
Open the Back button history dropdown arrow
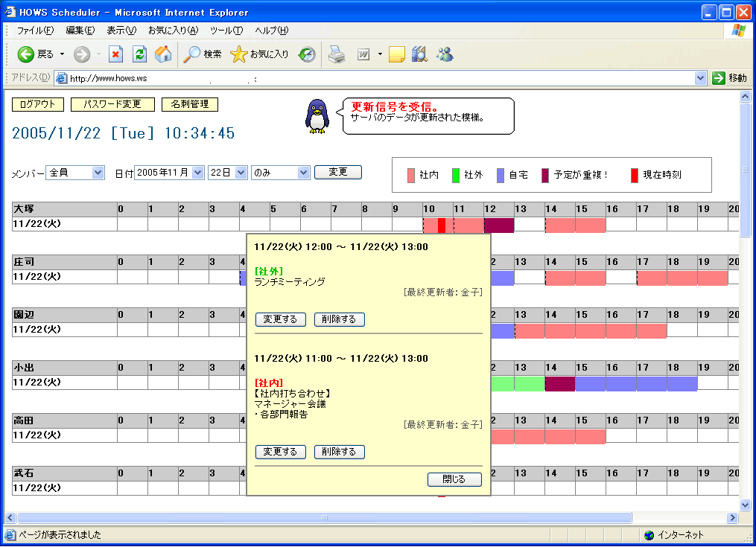[x=63, y=54]
